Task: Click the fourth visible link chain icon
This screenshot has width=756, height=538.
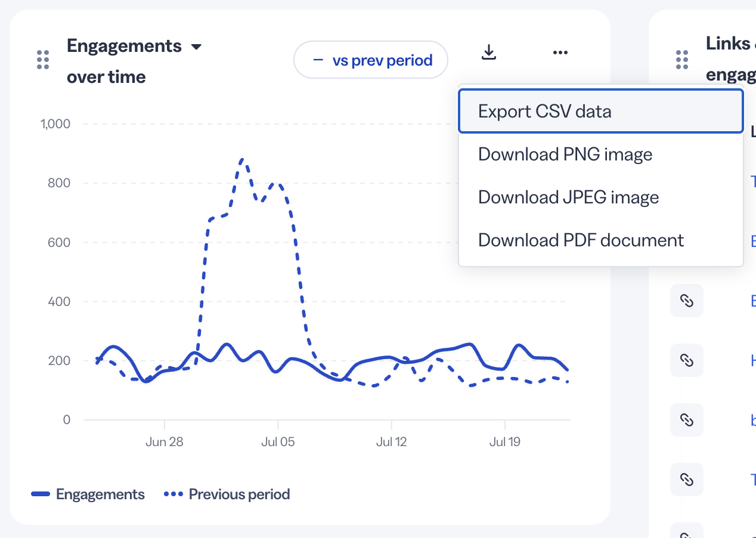Action: tap(687, 480)
